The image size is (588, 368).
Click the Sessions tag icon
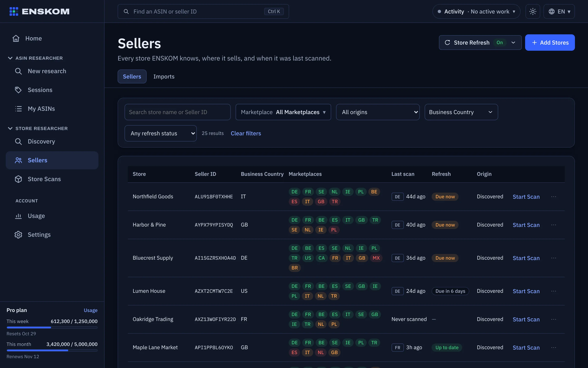[x=18, y=90]
